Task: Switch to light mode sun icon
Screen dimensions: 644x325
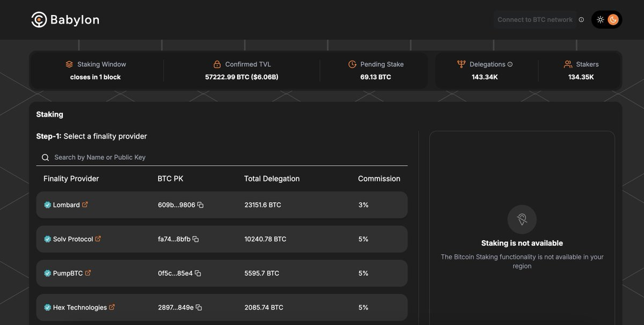Action: 601,20
